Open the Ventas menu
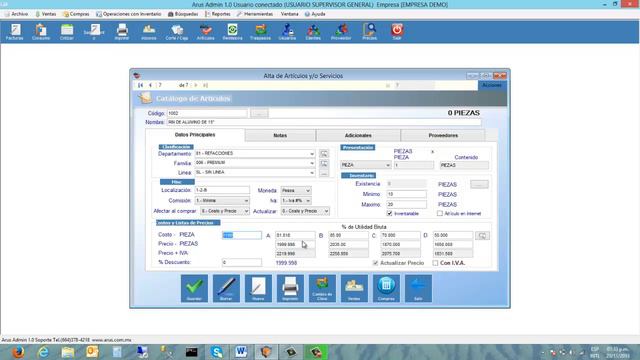Image resolution: width=640 pixels, height=360 pixels. click(46, 14)
